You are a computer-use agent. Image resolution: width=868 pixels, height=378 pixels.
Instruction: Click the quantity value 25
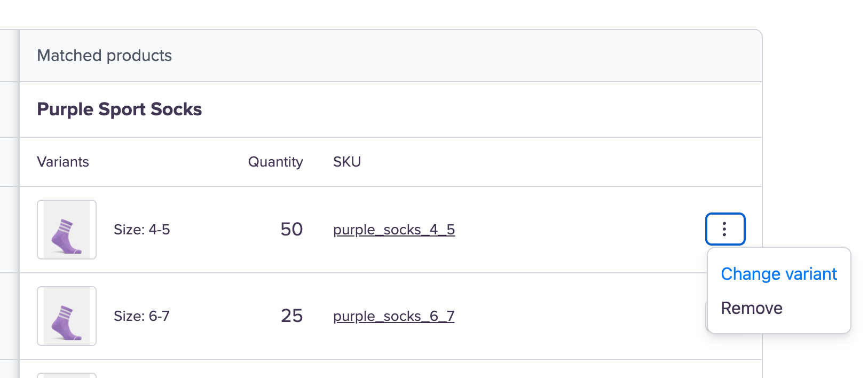[x=291, y=316]
